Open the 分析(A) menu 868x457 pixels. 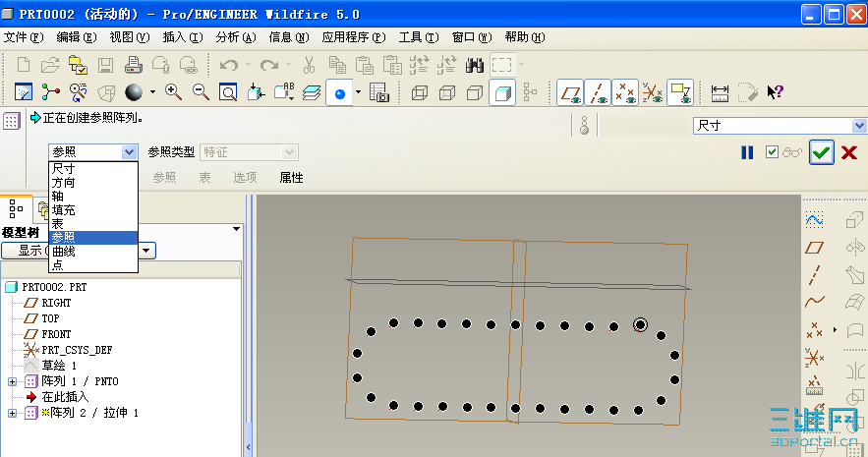pyautogui.click(x=236, y=37)
